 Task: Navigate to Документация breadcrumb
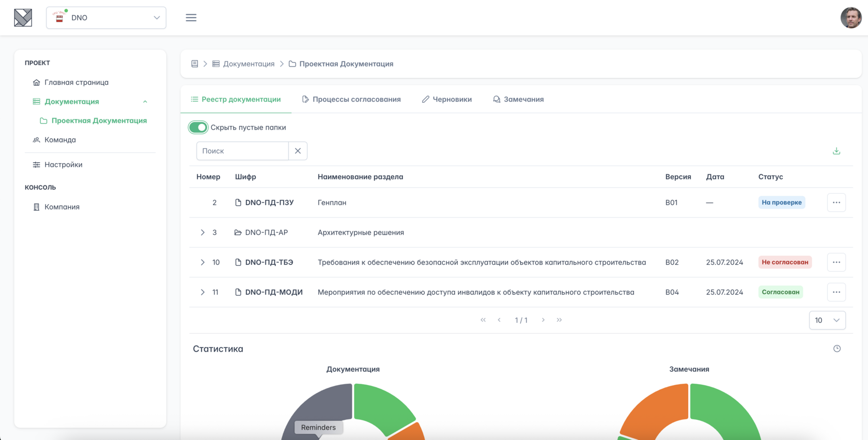(249, 64)
